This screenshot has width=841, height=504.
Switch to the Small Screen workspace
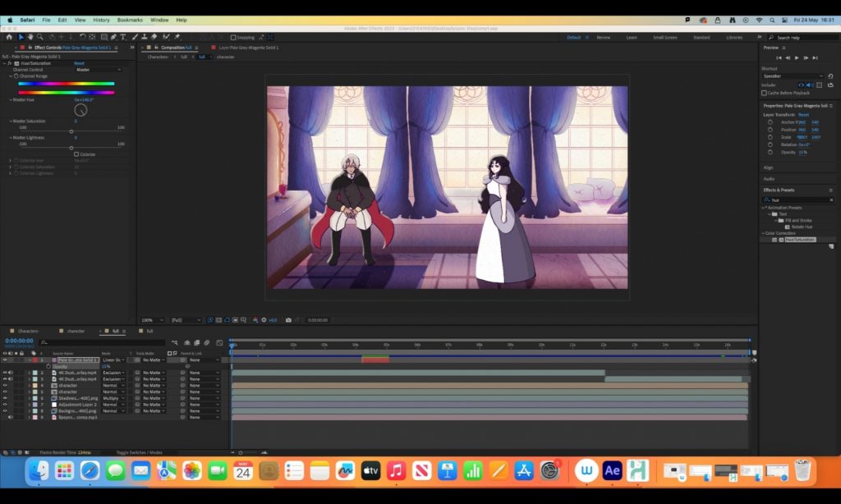point(664,38)
